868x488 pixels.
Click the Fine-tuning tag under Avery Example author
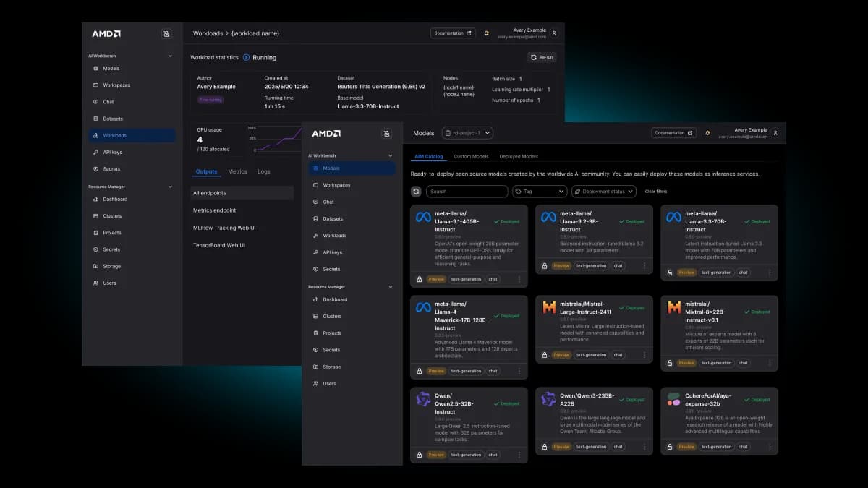210,100
